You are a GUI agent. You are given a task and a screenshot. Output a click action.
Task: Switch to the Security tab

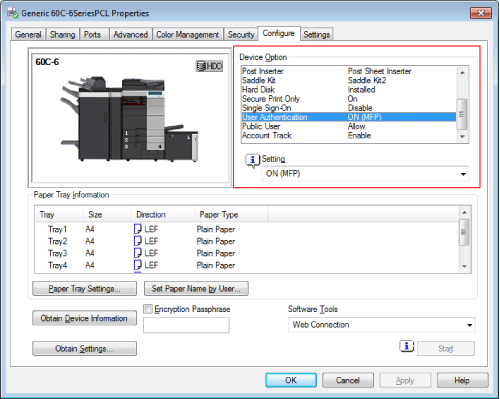[241, 35]
